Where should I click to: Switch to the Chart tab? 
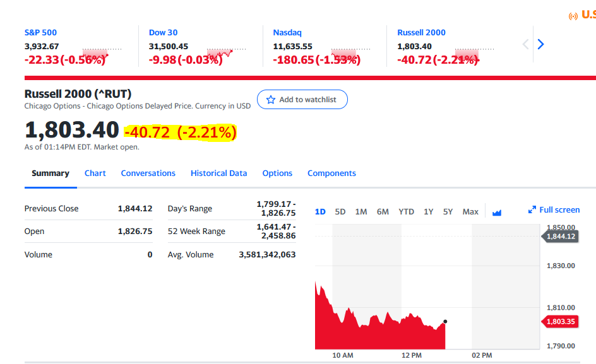pos(95,173)
